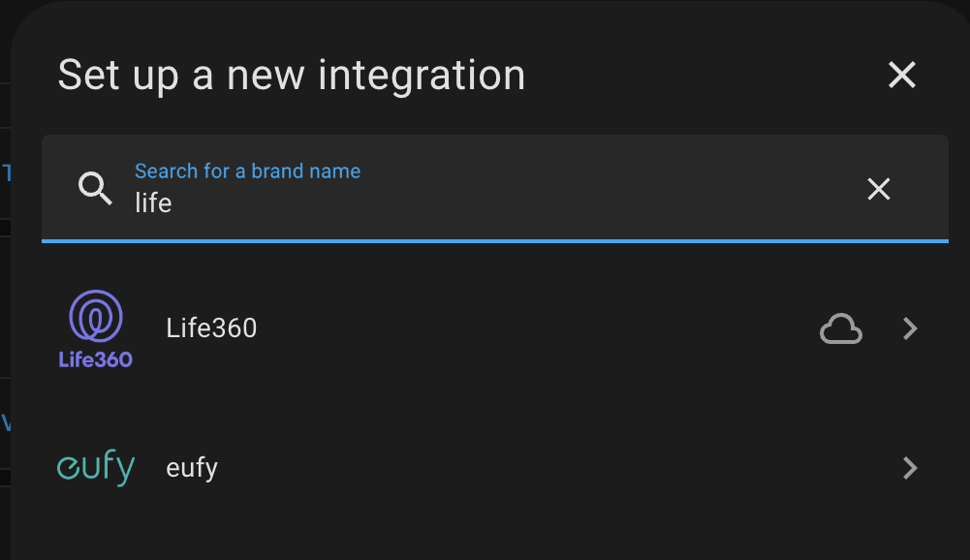The width and height of the screenshot is (970, 560).
Task: Click empty space between Life360 name and cloud
Action: click(x=533, y=329)
